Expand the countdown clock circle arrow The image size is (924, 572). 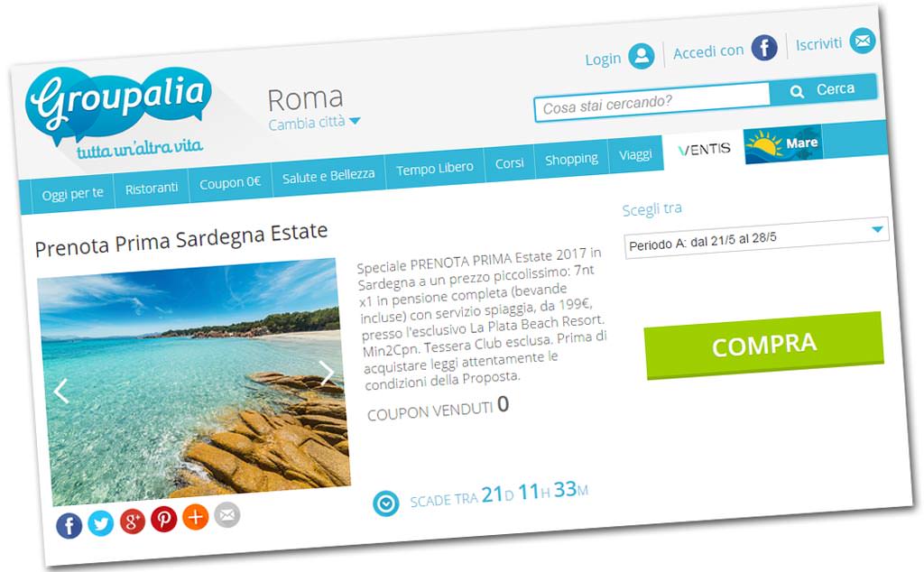(386, 503)
